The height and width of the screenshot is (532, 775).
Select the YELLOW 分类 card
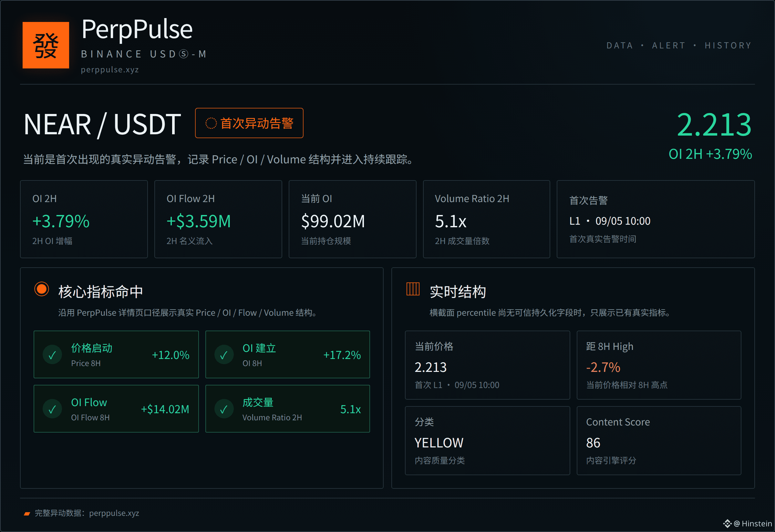coord(487,441)
